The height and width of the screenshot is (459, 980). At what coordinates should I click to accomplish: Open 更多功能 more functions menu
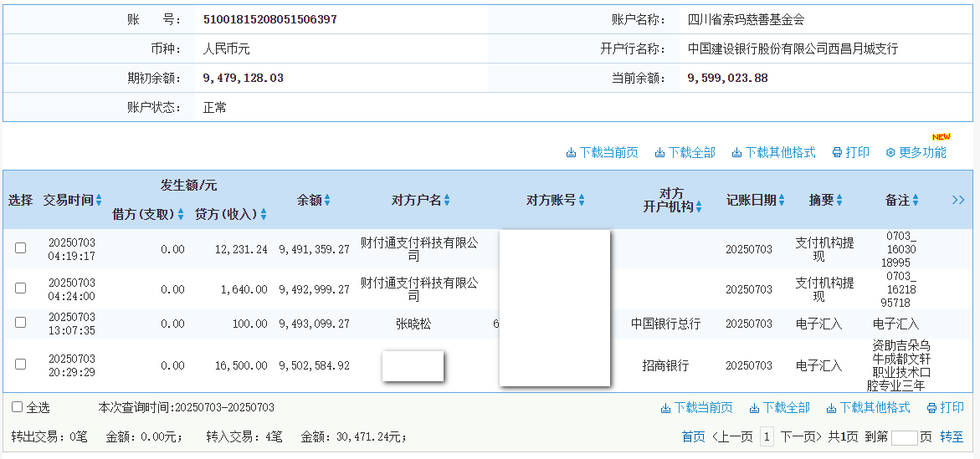916,152
